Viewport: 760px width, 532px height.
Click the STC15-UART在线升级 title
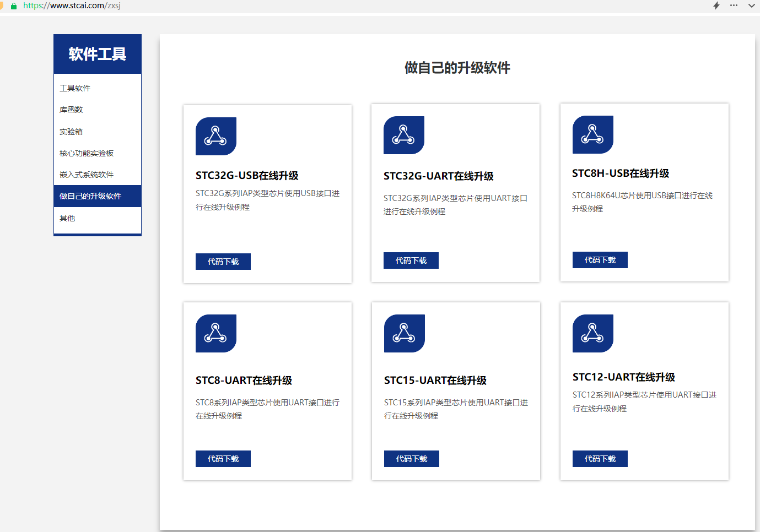point(435,381)
